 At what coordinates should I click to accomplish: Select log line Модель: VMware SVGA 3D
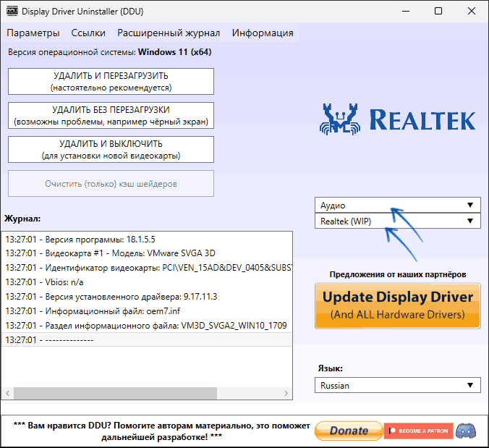(x=147, y=253)
